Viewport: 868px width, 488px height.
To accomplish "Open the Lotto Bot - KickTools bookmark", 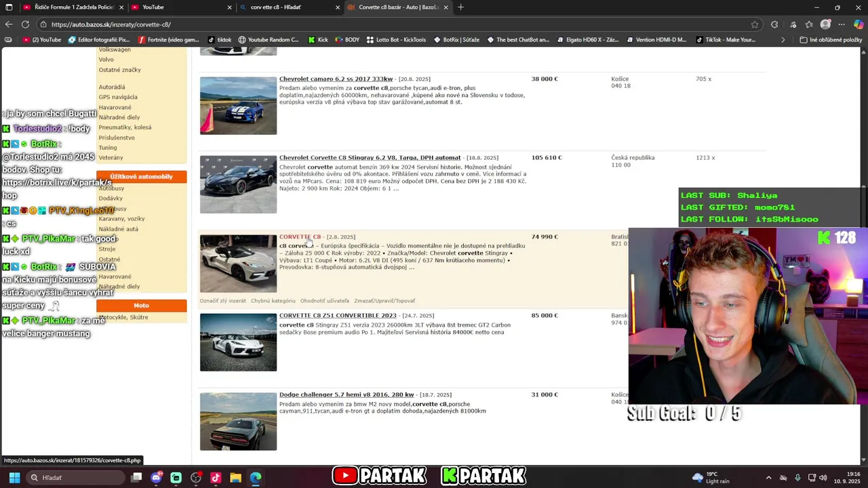I will click(396, 40).
